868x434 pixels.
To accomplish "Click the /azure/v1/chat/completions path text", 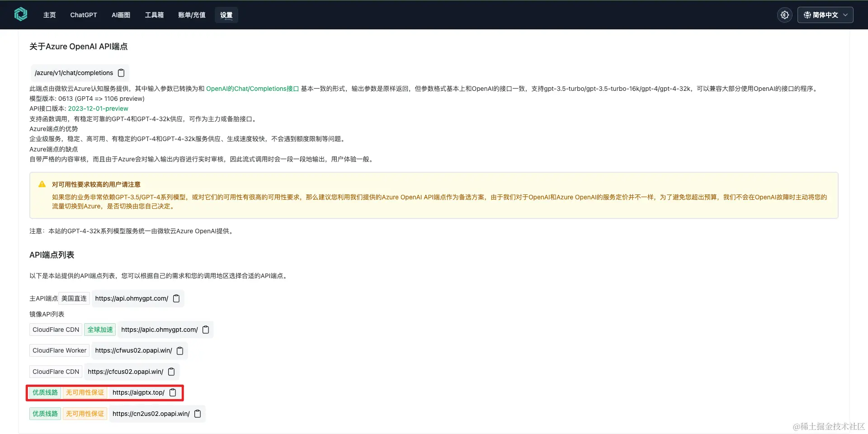I will click(x=74, y=73).
